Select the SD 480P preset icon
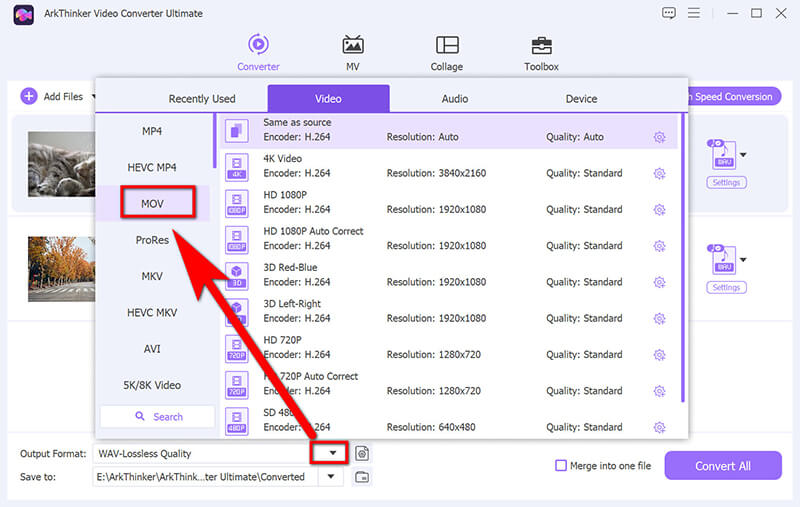Screen dimensions: 800x507 pos(237,421)
